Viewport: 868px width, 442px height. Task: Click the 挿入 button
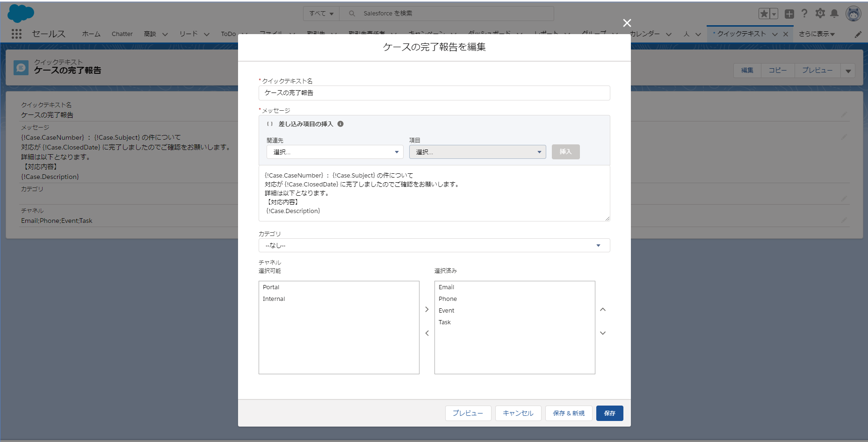tap(565, 151)
